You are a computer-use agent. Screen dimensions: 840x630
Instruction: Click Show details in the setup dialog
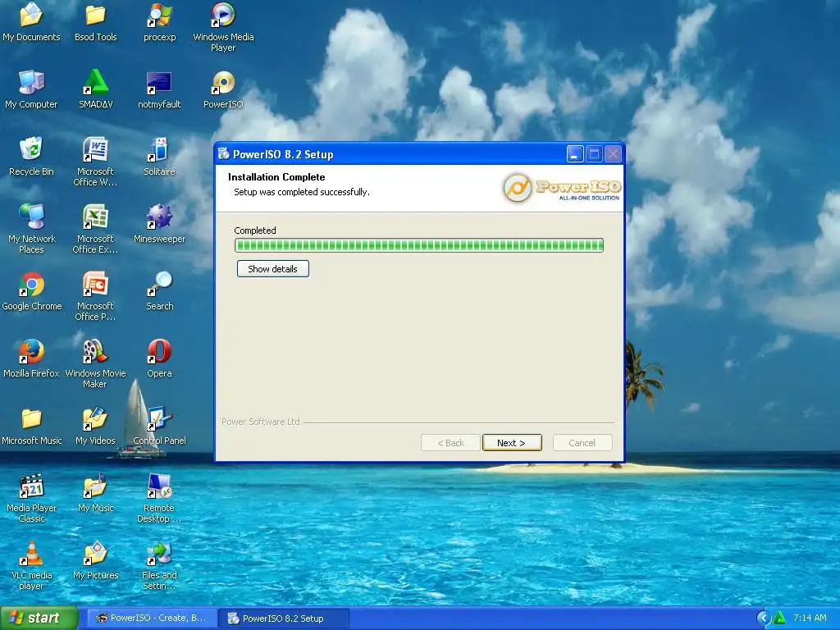[272, 269]
